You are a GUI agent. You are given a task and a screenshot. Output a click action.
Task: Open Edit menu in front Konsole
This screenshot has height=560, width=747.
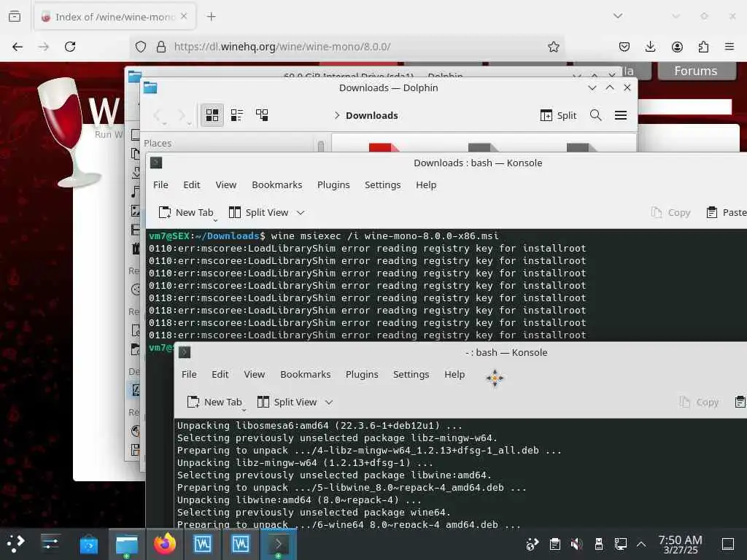[x=220, y=374]
